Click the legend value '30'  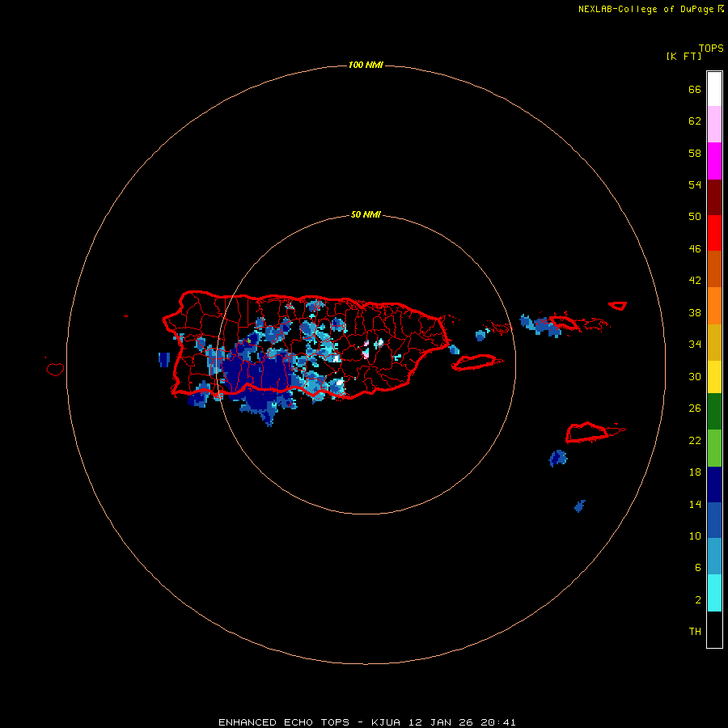pyautogui.click(x=695, y=376)
